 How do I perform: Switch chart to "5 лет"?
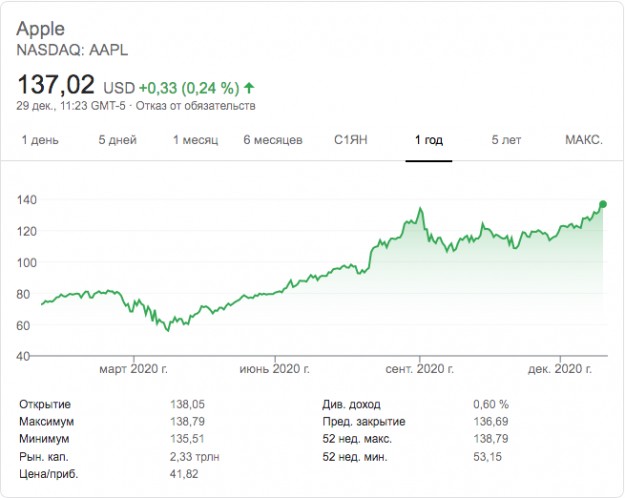coord(506,140)
